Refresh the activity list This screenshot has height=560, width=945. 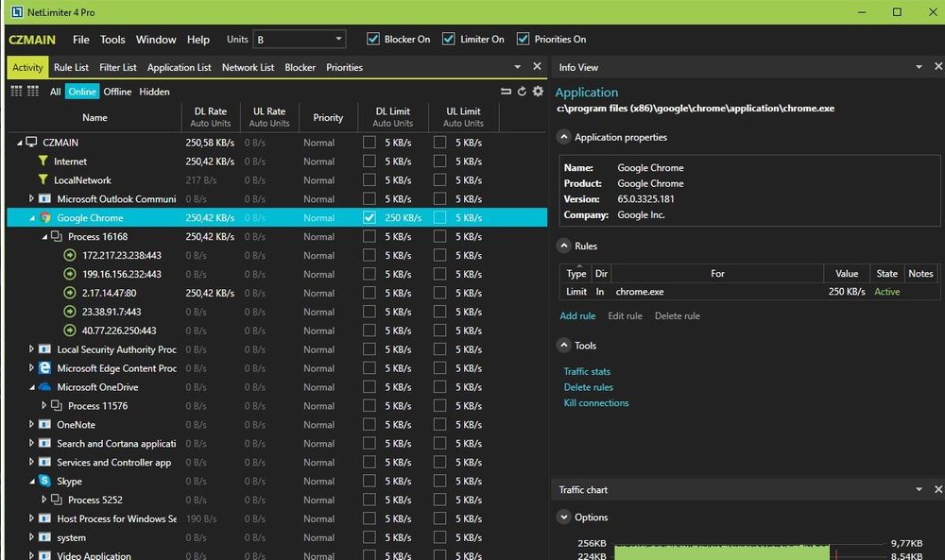[522, 91]
